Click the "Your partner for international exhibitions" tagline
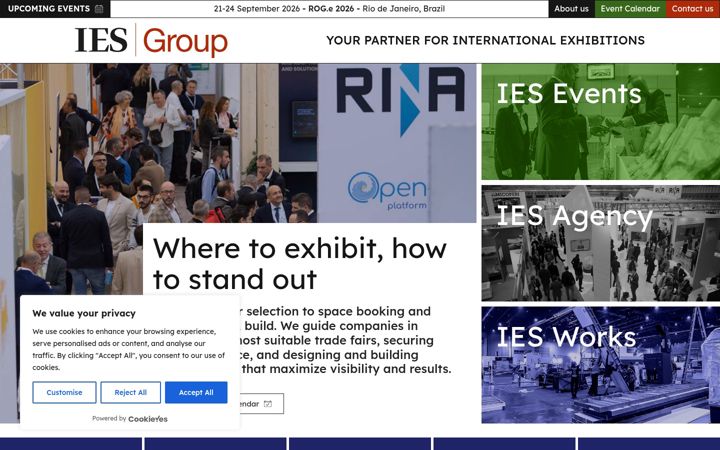 [x=485, y=40]
